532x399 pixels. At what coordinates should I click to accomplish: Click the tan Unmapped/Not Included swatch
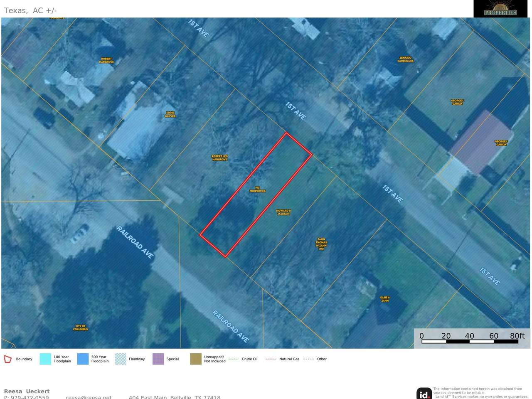point(196,359)
